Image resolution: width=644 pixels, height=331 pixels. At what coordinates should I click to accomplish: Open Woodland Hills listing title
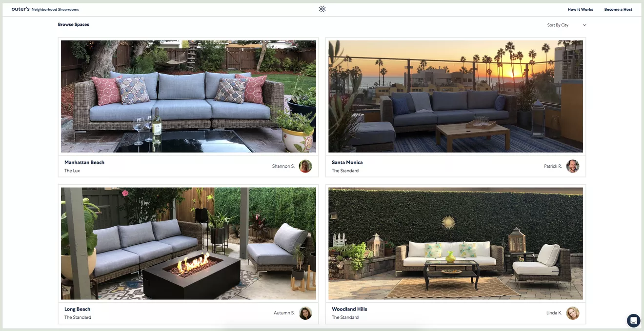click(349, 309)
